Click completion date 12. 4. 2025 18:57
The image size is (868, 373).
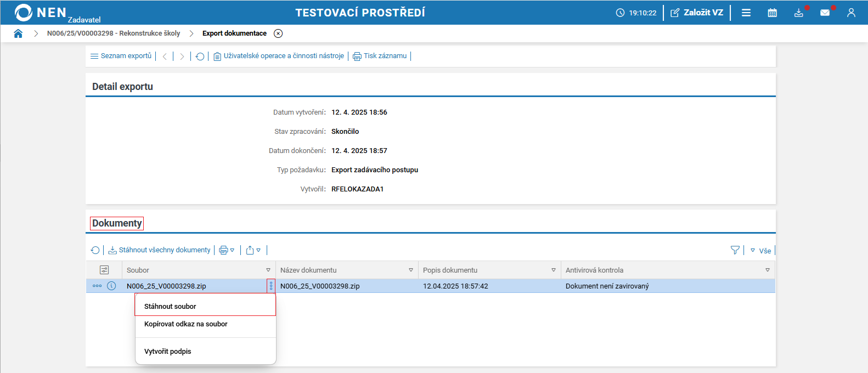point(359,151)
